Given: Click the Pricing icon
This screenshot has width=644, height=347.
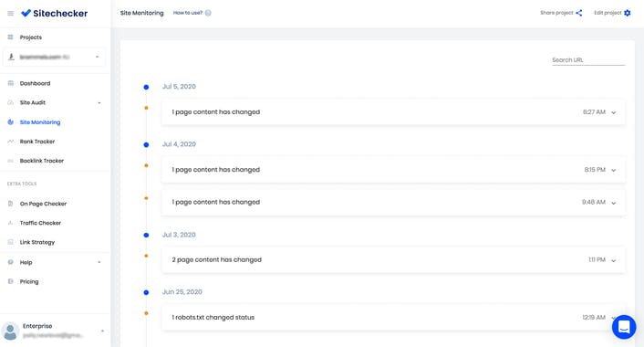Looking at the screenshot, I should [10, 281].
